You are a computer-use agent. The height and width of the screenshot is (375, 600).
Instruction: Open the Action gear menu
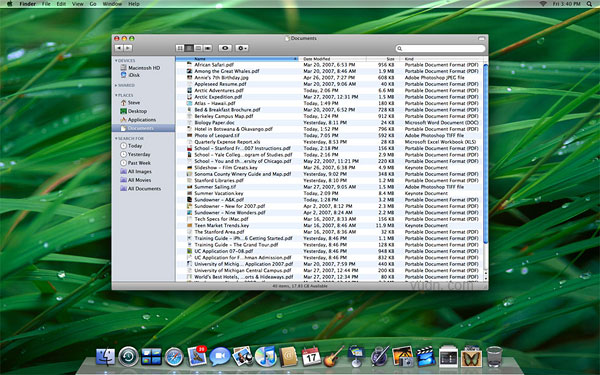click(x=241, y=48)
